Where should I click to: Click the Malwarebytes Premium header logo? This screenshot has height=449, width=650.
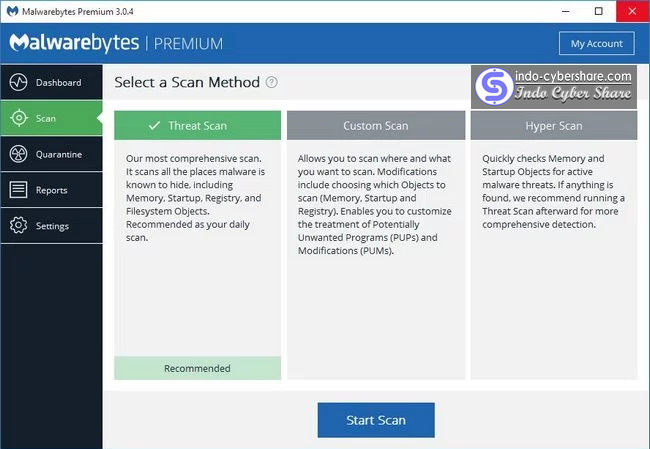[x=116, y=43]
